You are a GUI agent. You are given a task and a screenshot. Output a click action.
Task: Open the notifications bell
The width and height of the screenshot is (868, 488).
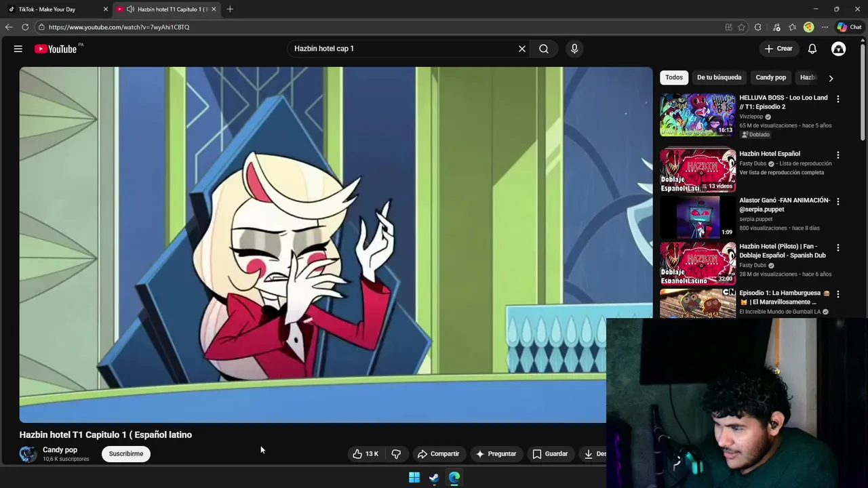(812, 49)
